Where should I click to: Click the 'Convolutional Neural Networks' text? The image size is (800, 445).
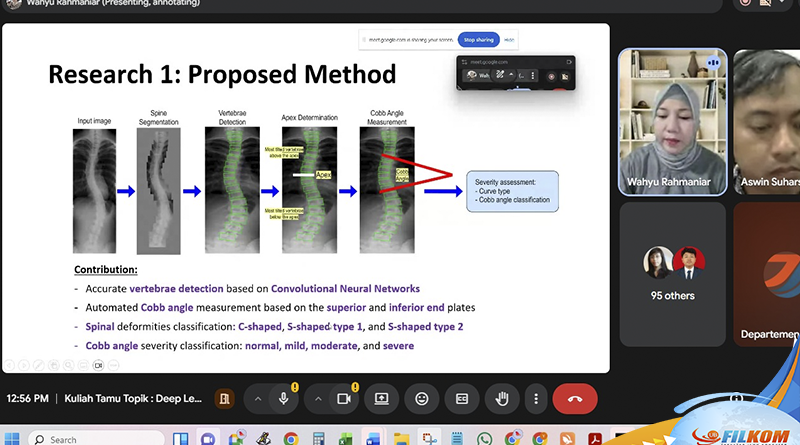(x=345, y=288)
